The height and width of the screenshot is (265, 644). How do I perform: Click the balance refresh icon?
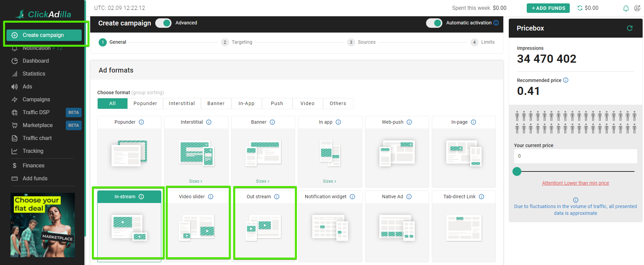580,8
